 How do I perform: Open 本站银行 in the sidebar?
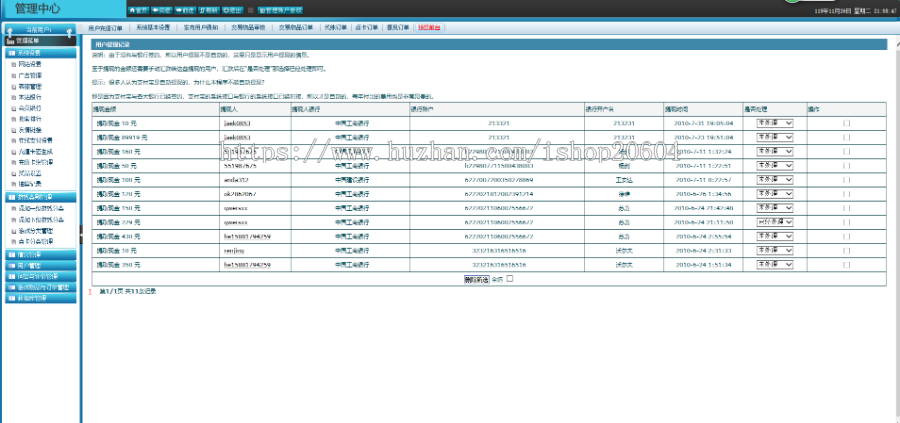point(29,98)
